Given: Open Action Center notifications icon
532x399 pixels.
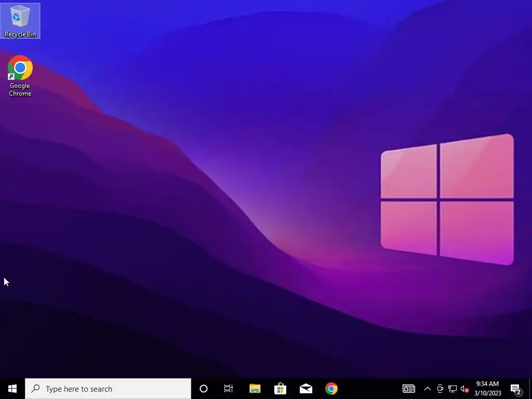Looking at the screenshot, I should pyautogui.click(x=516, y=389).
